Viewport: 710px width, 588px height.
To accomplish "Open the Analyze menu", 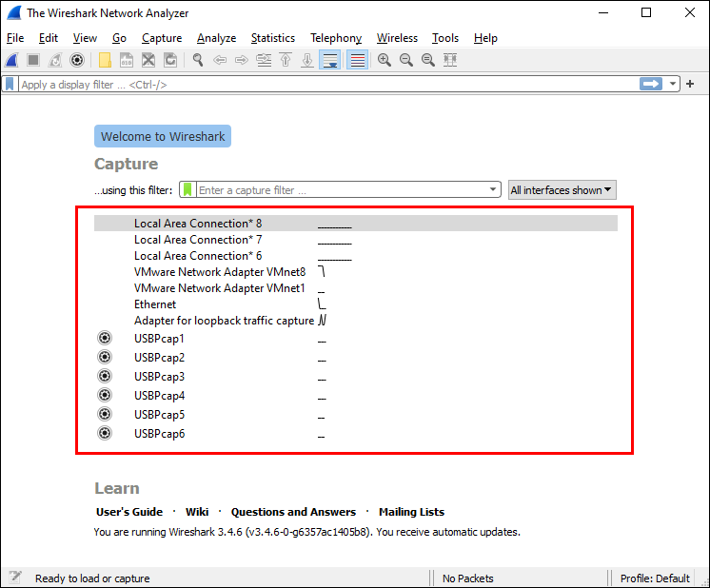I will (216, 38).
